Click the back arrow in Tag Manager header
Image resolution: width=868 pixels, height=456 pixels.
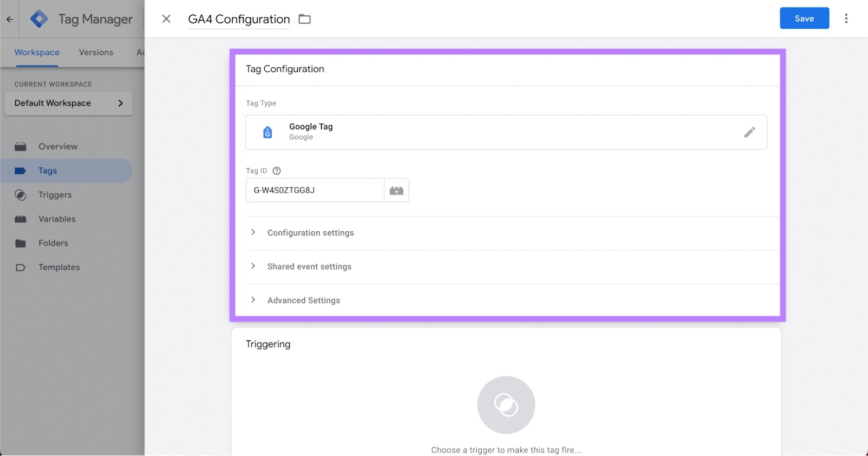(10, 19)
